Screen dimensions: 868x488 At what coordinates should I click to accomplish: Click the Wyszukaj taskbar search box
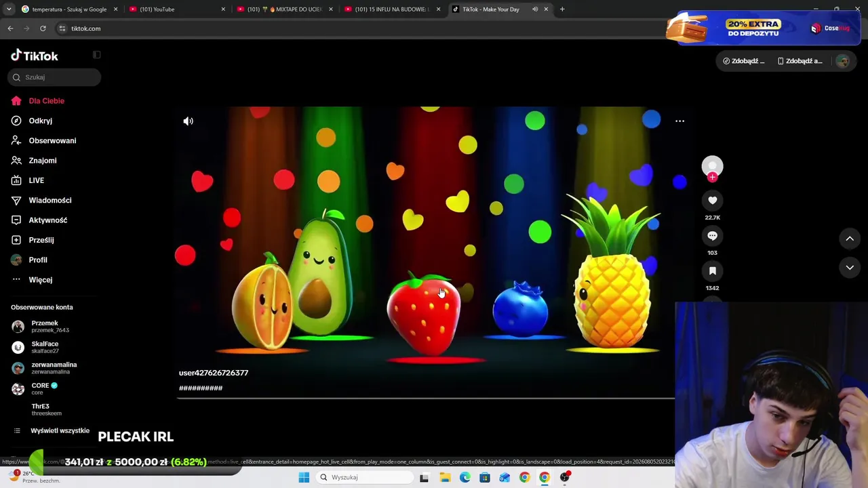coord(365,478)
